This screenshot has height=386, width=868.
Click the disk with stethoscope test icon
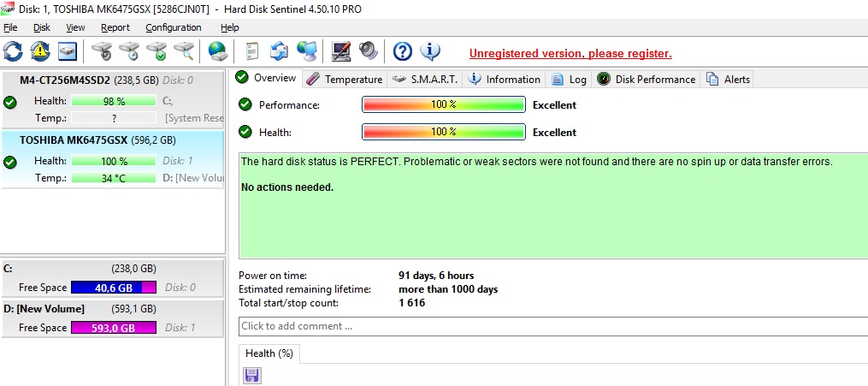[x=102, y=51]
